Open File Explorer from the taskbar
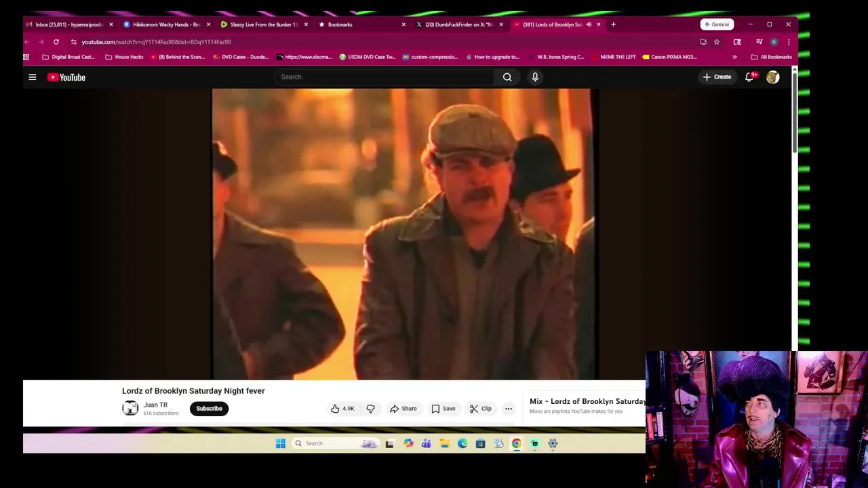868x488 pixels. pyautogui.click(x=444, y=443)
